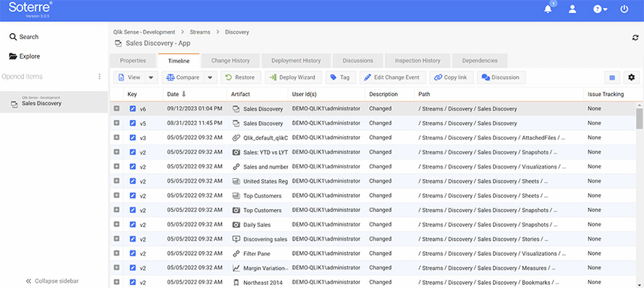The height and width of the screenshot is (288, 644).
Task: Click the edit icon for v3
Action: 133,138
